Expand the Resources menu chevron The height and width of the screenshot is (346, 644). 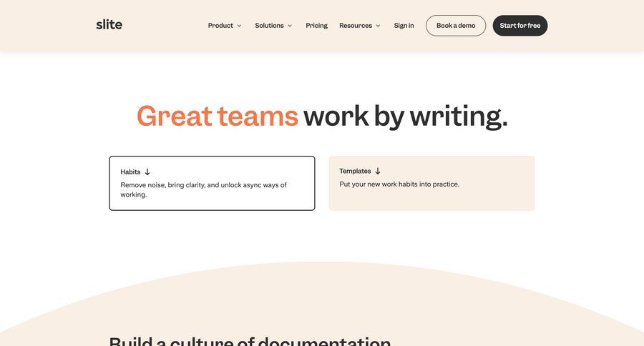click(378, 26)
